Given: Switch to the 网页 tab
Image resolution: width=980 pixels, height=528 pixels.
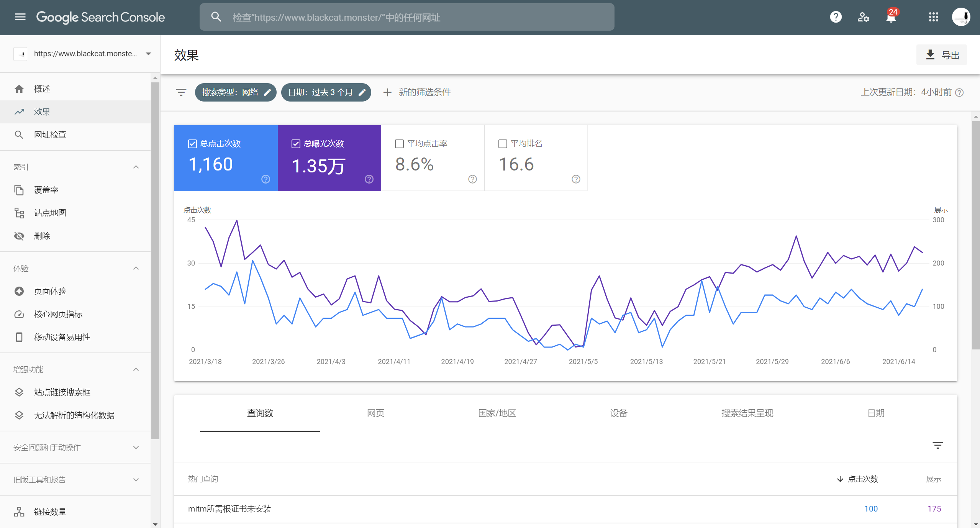Looking at the screenshot, I should [375, 413].
